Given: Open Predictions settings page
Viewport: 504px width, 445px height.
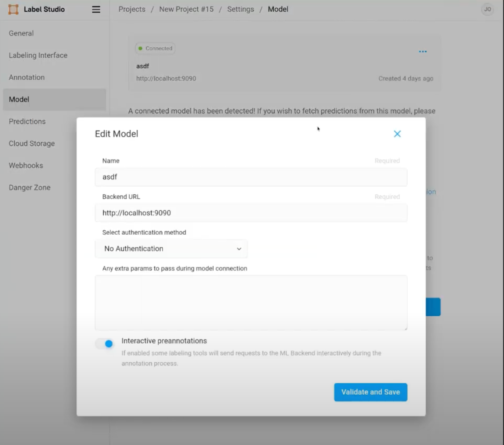Looking at the screenshot, I should pos(27,121).
